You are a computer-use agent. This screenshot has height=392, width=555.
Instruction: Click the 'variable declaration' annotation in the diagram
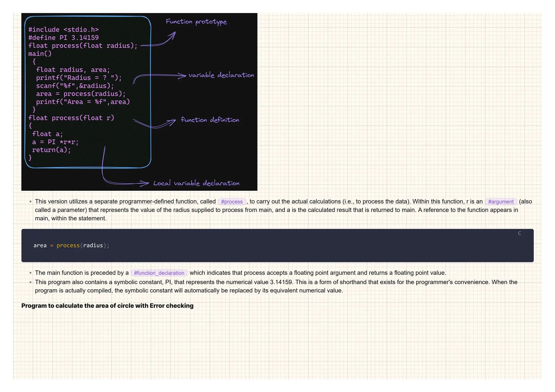(221, 75)
